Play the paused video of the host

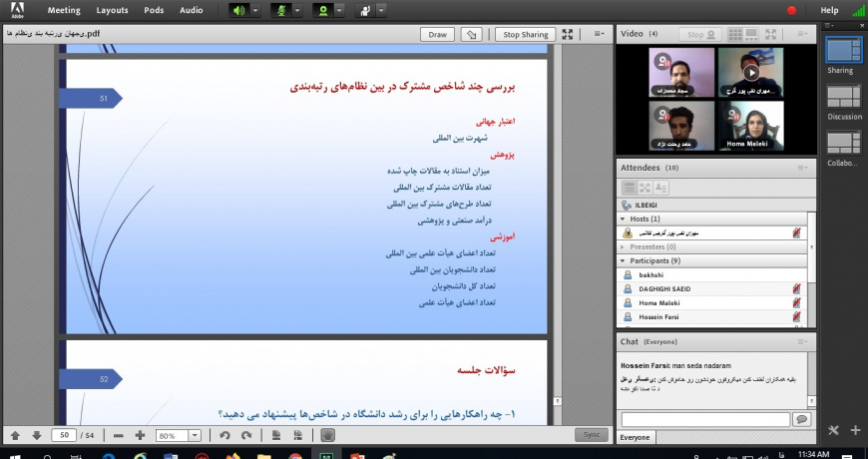(x=750, y=73)
